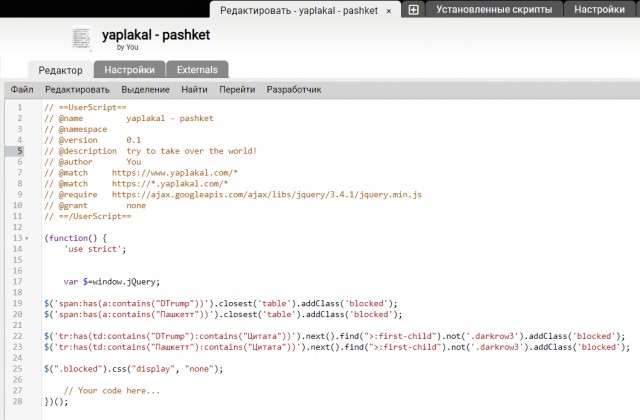Click the '@author You' line
The width and height of the screenshot is (640, 420).
[x=93, y=162]
